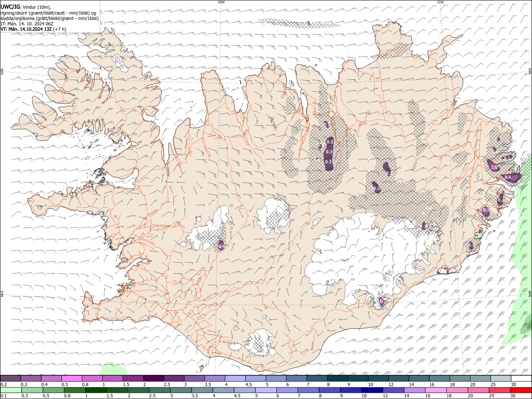
Task: Pick the deep blue bottom-row swatch above 10
Action: click(372, 390)
